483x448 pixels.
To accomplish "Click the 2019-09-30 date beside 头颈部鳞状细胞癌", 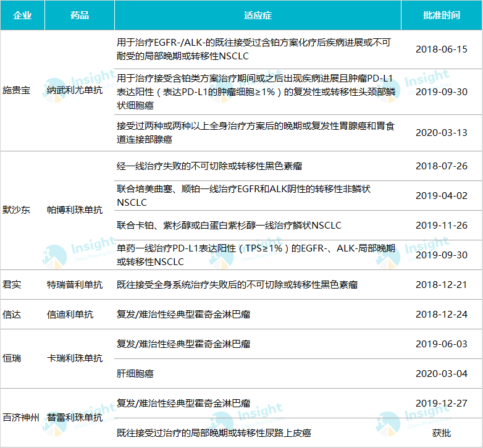I will [x=442, y=92].
